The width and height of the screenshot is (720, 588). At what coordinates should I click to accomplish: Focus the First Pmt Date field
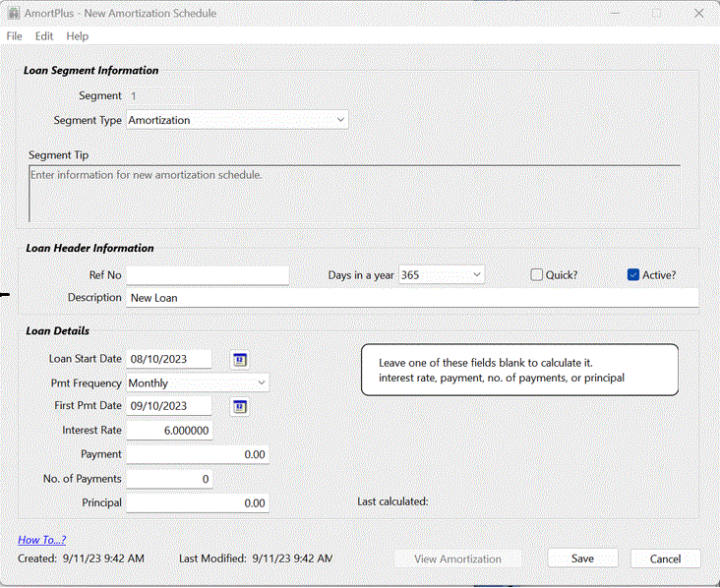tap(168, 406)
